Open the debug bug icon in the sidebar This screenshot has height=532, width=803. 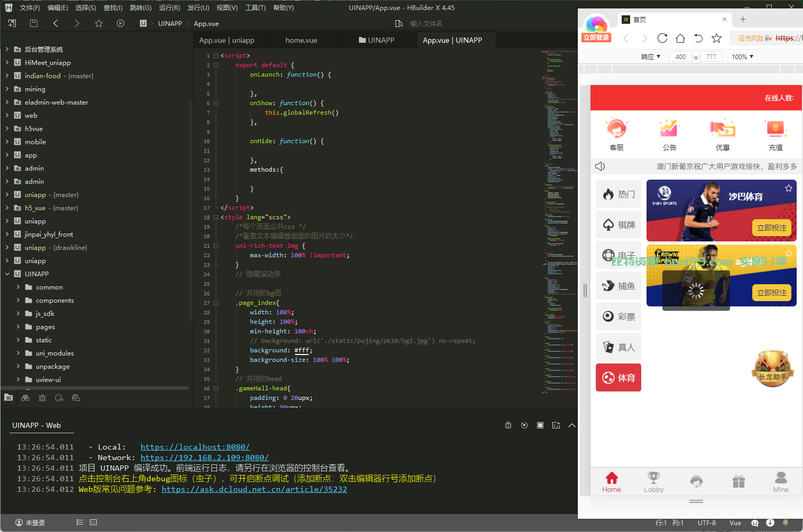point(42,398)
